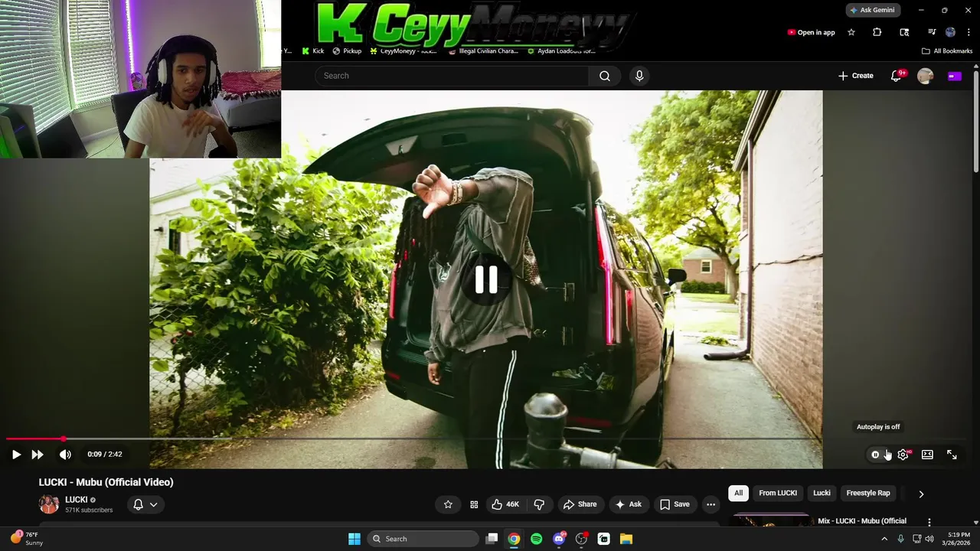Open the Kick bookmark
The image size is (980, 551).
pos(313,51)
